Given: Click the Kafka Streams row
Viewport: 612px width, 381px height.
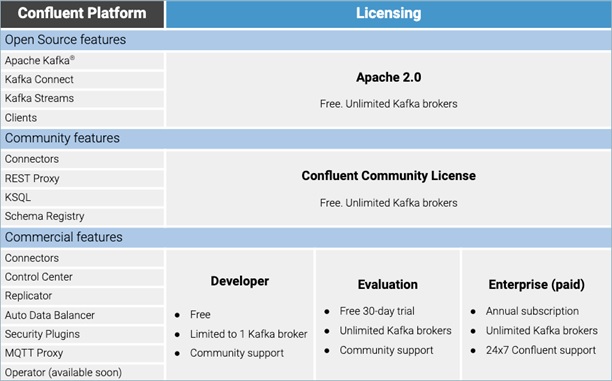Looking at the screenshot, I should (x=82, y=98).
